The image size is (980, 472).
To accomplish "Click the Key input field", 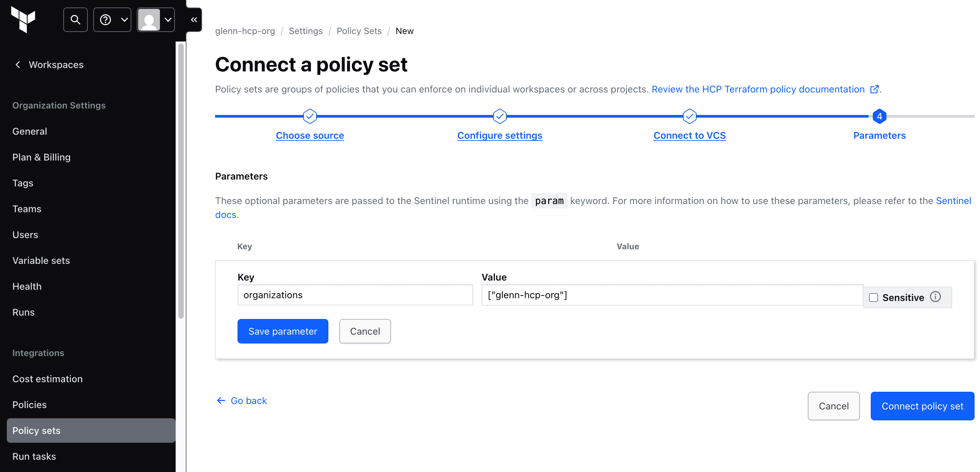I will coord(355,295).
